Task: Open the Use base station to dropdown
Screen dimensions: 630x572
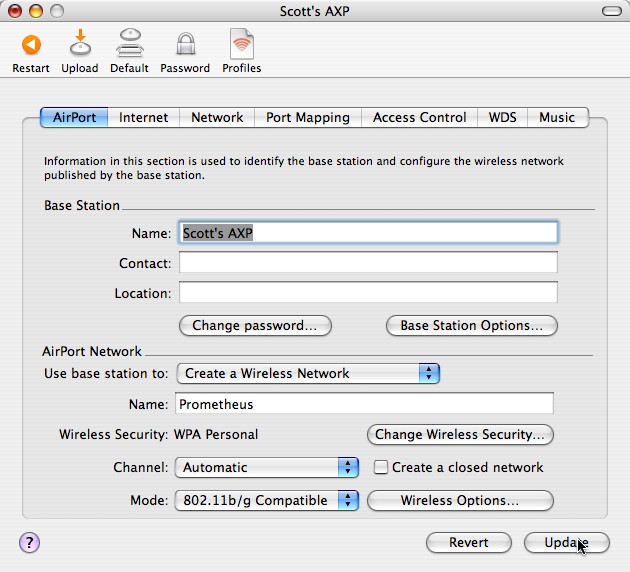Action: (308, 374)
